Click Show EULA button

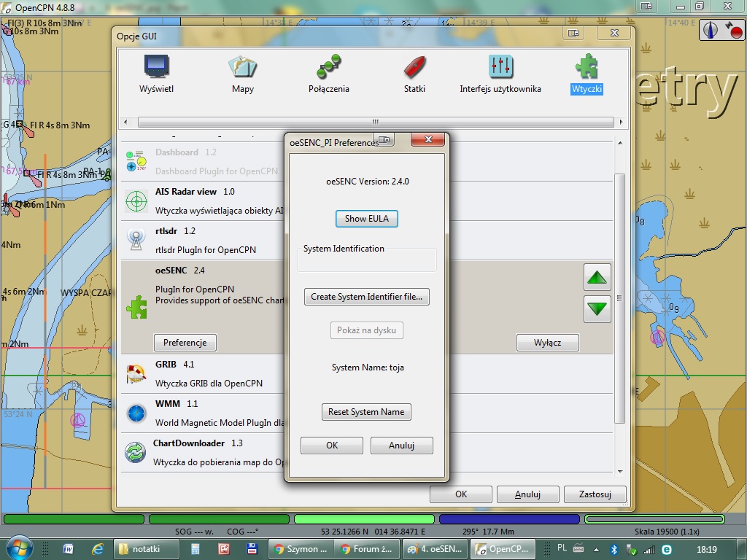pyautogui.click(x=366, y=219)
